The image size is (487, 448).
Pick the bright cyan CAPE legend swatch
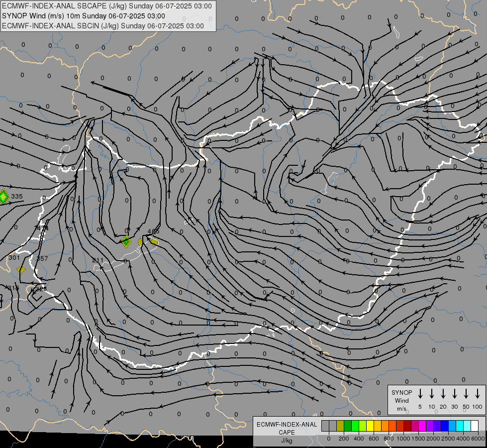(460, 426)
